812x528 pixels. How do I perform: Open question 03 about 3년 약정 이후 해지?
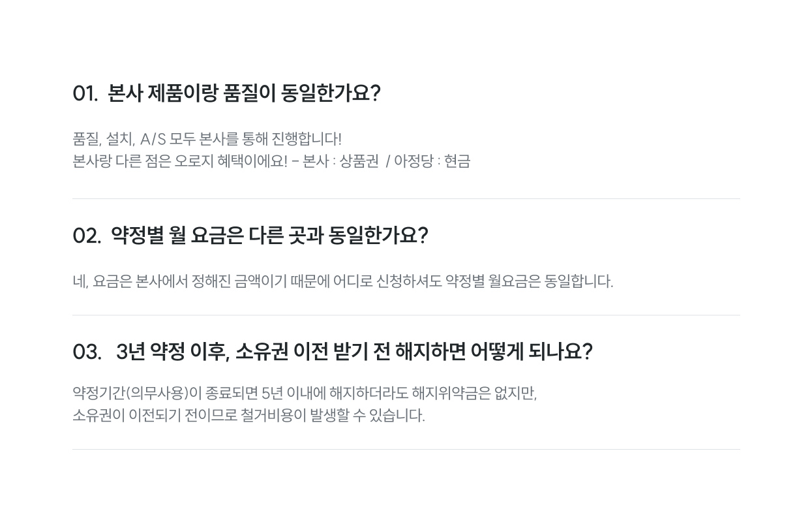tap(333, 352)
